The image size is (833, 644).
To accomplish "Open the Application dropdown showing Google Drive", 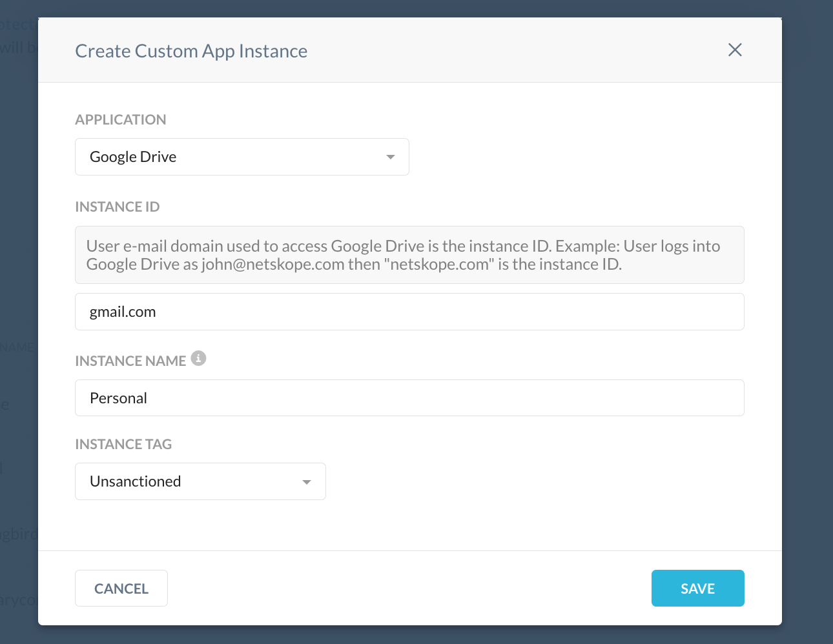I will (x=242, y=157).
